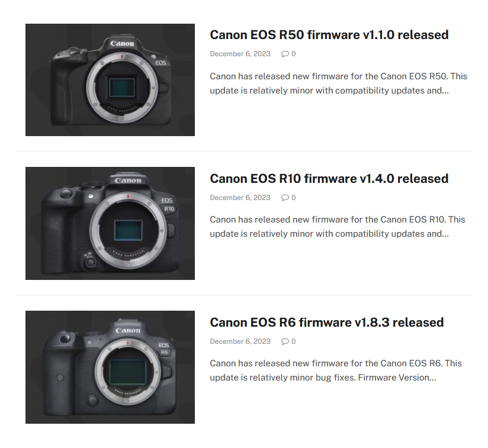Click the comment count 0 on R10 post
Screen dimensions: 488x448
(x=294, y=198)
